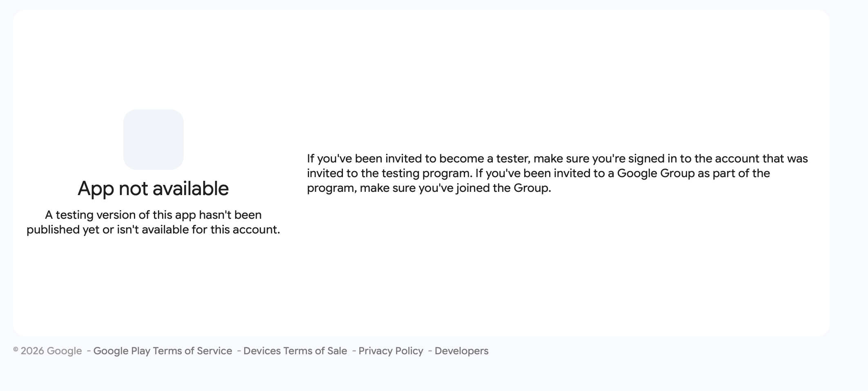Click the word Google in the copyright notice
Screen dimensions: 868x391
64,351
